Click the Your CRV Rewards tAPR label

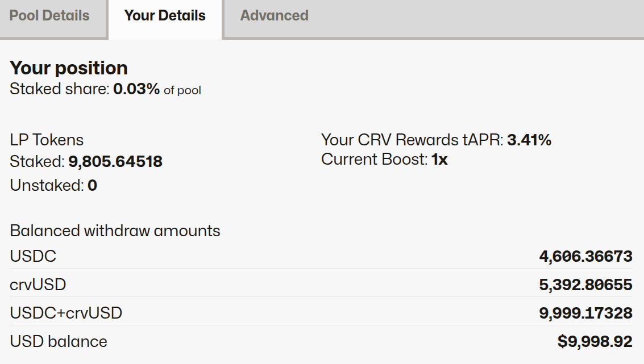coord(412,140)
